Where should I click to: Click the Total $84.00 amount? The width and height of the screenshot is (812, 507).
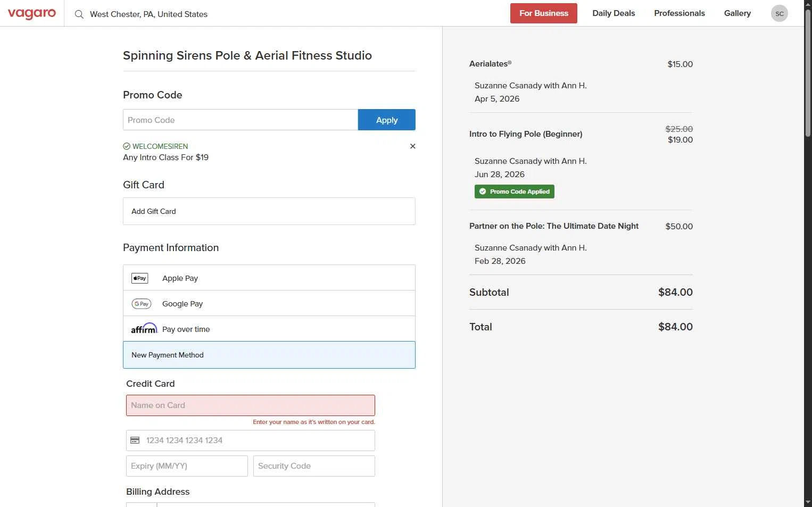click(x=675, y=327)
